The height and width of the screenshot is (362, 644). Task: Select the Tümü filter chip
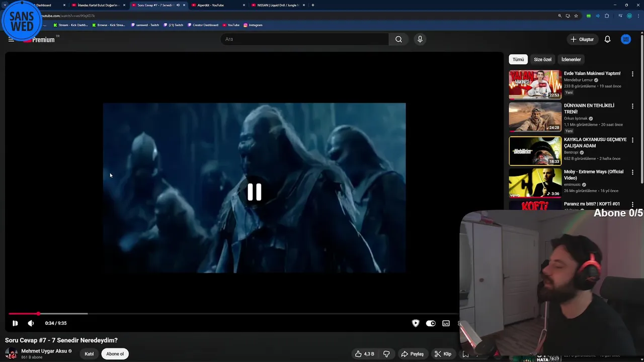(518, 59)
